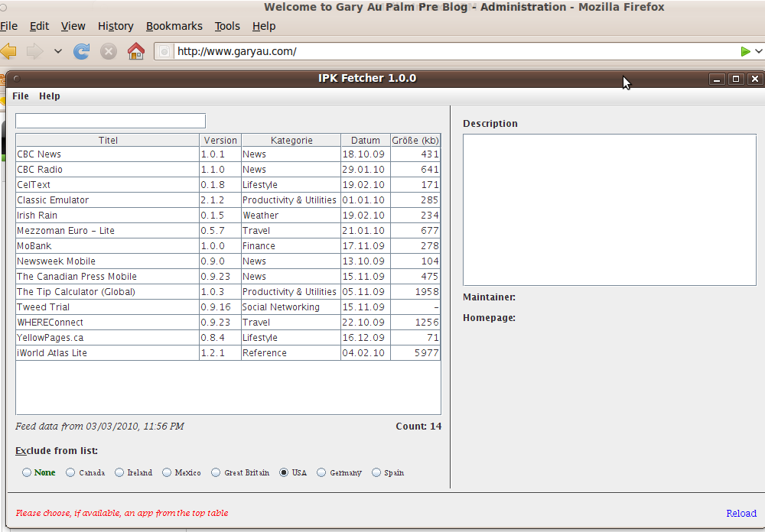The image size is (765, 532).
Task: Click the search filter field above the table
Action: point(111,121)
